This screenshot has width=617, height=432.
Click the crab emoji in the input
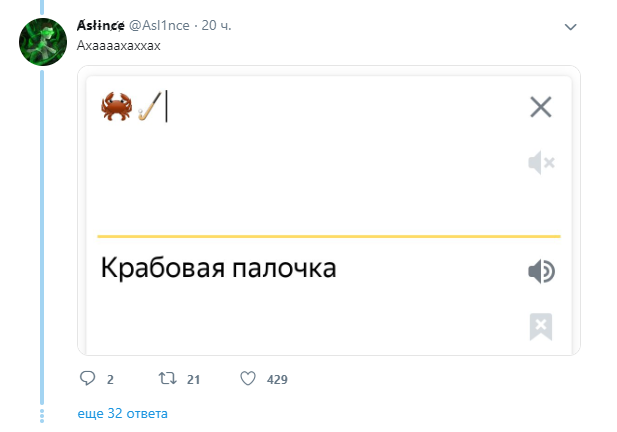pyautogui.click(x=117, y=107)
